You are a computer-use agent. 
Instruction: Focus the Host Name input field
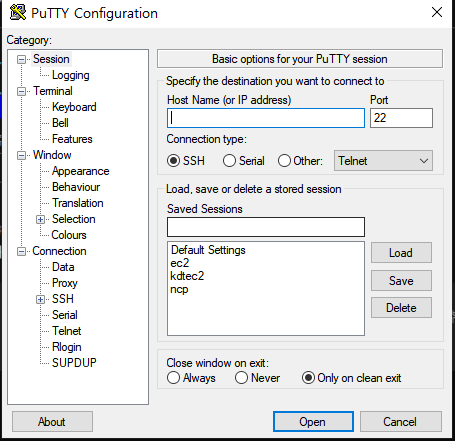(x=266, y=118)
